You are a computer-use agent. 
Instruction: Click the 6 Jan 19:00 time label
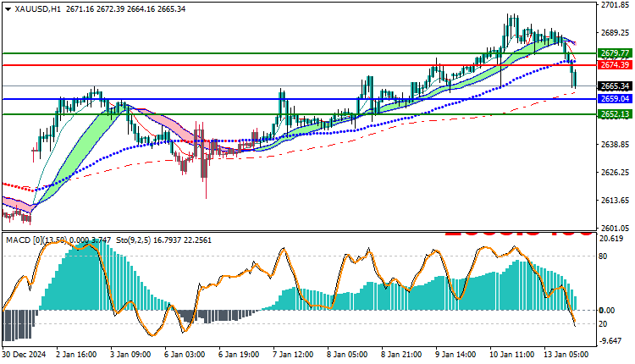(239, 355)
